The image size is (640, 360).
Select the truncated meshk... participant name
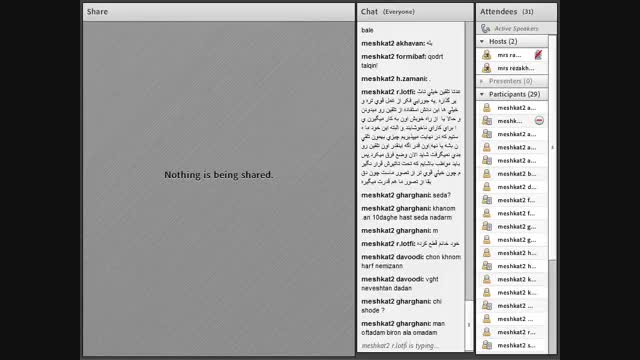510,121
